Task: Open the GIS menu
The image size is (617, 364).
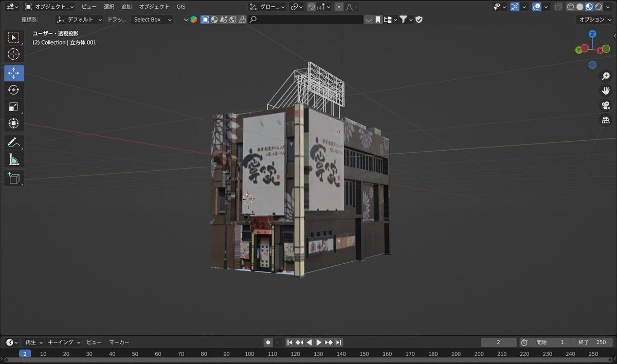Action: click(x=181, y=7)
